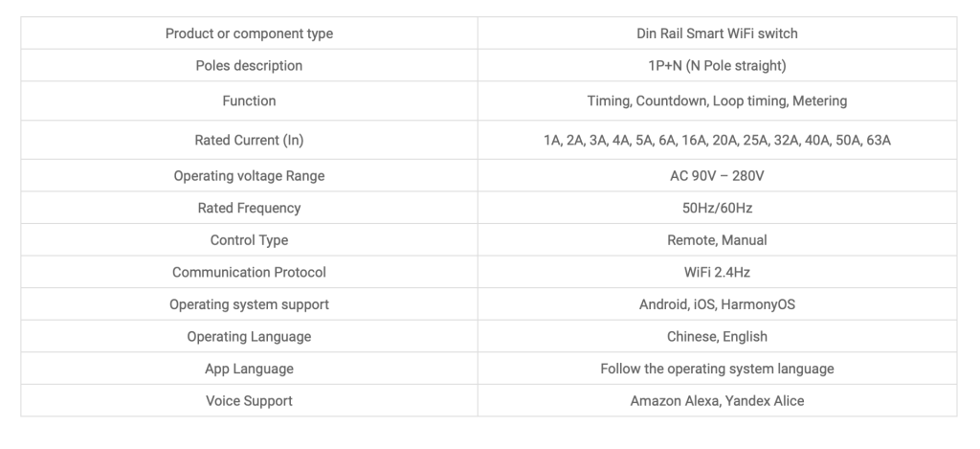
Task: Select the "AC 90V – 280V" value
Action: click(x=717, y=176)
